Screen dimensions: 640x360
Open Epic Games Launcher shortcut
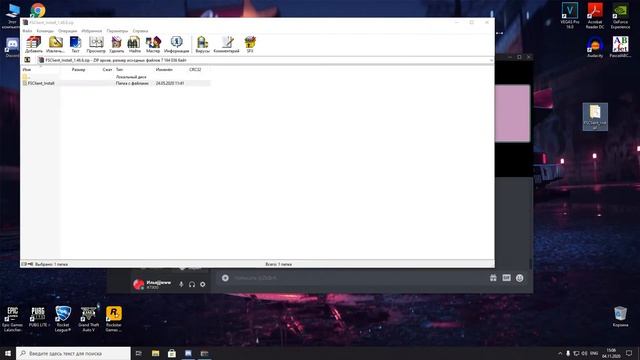(12, 319)
